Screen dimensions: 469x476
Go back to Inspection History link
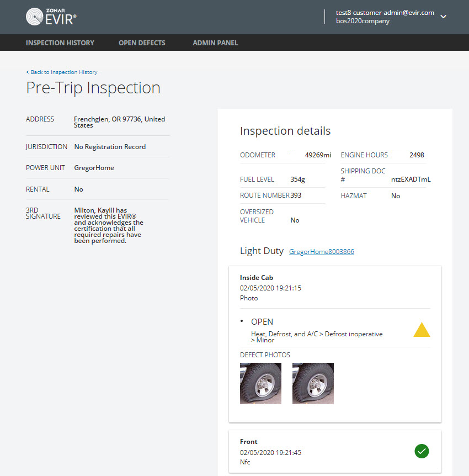tap(62, 72)
